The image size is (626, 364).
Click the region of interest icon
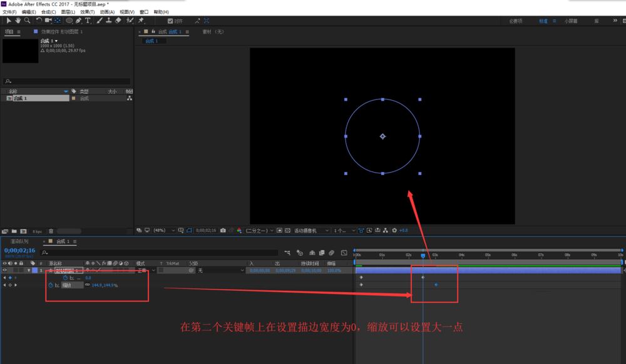click(279, 230)
